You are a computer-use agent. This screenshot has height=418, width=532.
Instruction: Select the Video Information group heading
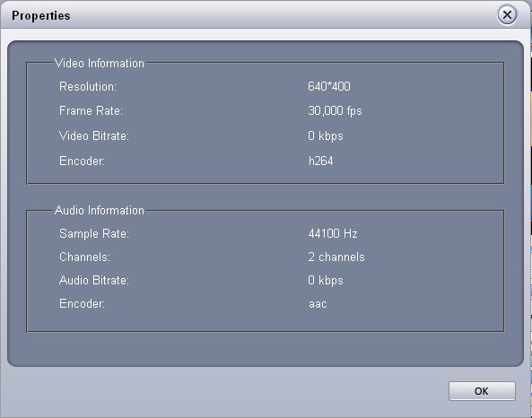(x=100, y=64)
